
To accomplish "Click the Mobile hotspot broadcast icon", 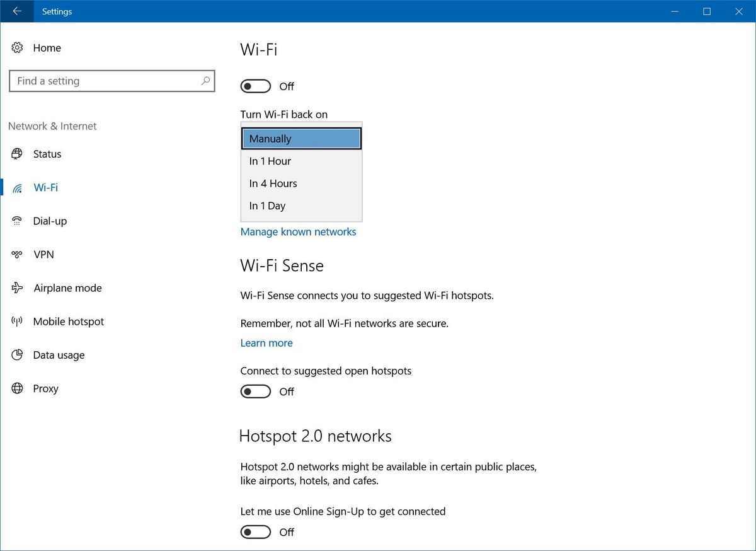I will click(x=16, y=322).
